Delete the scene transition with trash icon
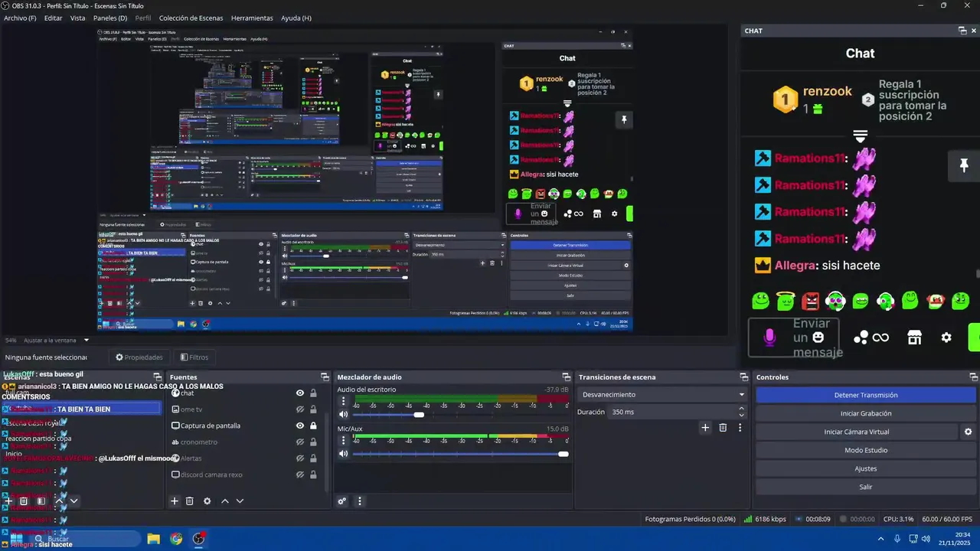Screen dimensions: 980x551 723,428
